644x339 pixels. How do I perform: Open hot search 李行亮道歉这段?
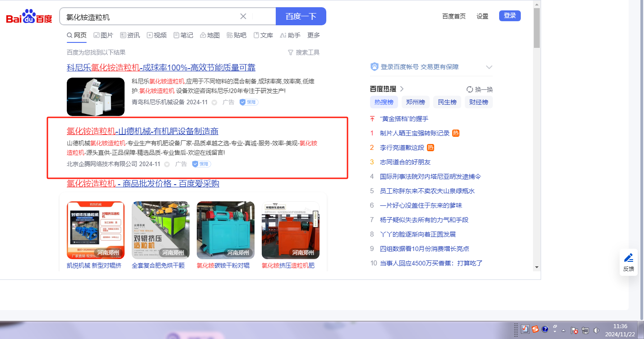click(402, 148)
